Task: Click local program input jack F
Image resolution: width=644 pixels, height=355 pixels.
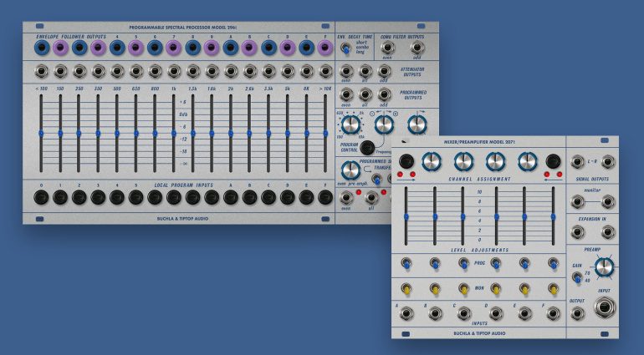Action: pos(325,198)
